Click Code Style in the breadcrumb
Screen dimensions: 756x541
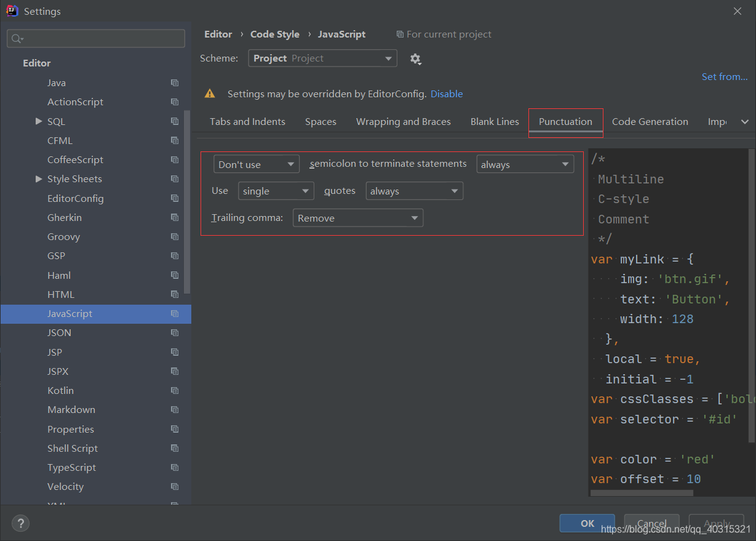[275, 34]
